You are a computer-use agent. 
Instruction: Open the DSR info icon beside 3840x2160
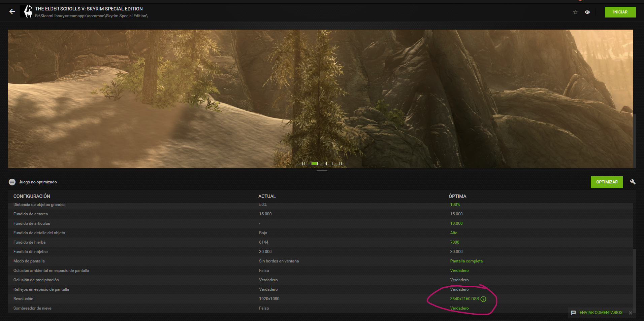coord(483,299)
